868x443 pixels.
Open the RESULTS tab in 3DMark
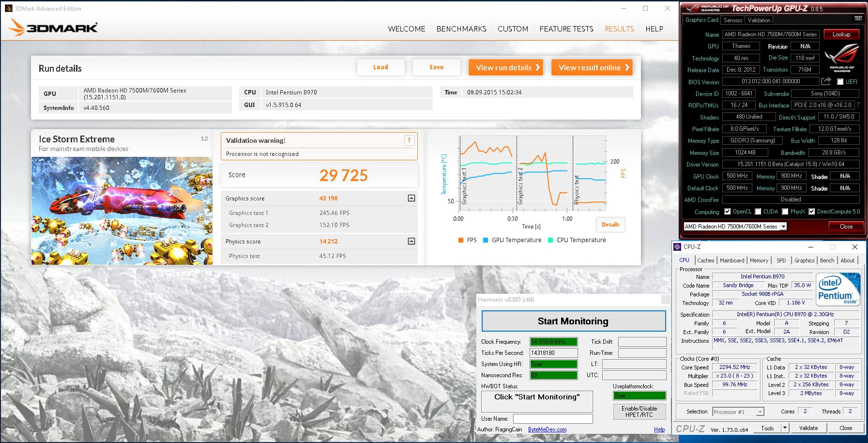point(619,29)
